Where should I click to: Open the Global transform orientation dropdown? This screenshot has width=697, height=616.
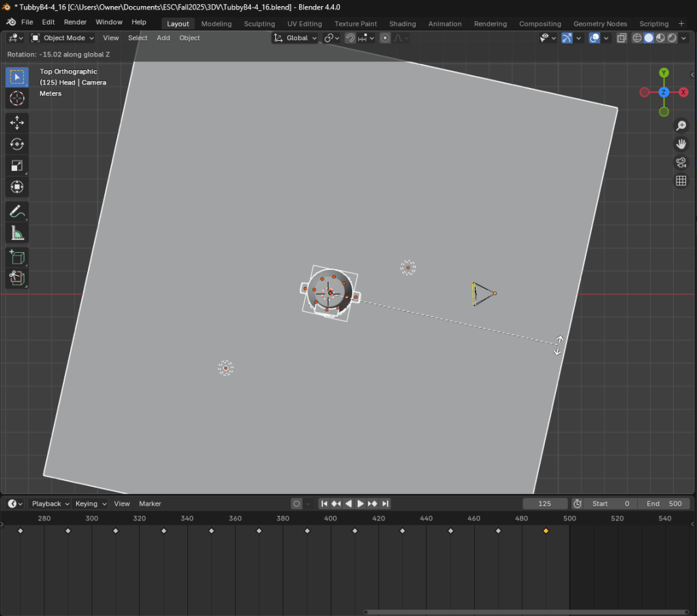[x=296, y=38]
